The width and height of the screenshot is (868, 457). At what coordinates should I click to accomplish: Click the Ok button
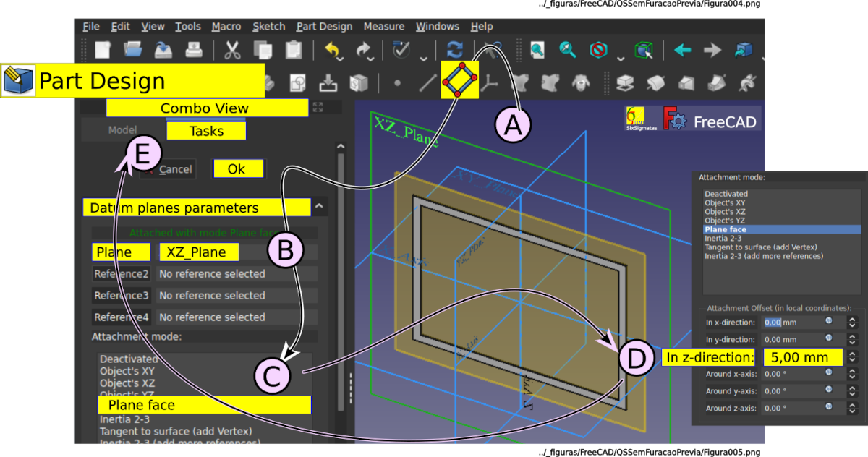(x=237, y=168)
